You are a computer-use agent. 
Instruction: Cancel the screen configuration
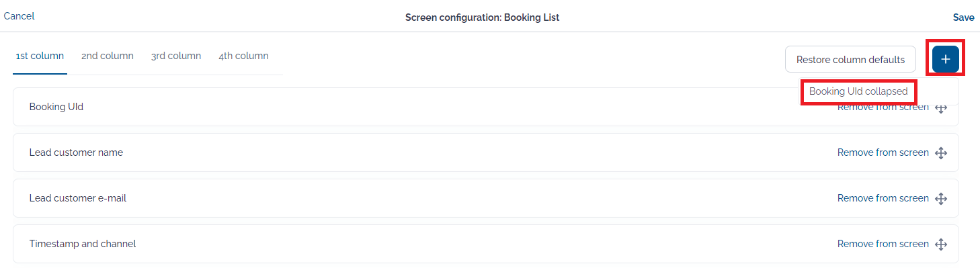pyautogui.click(x=19, y=16)
